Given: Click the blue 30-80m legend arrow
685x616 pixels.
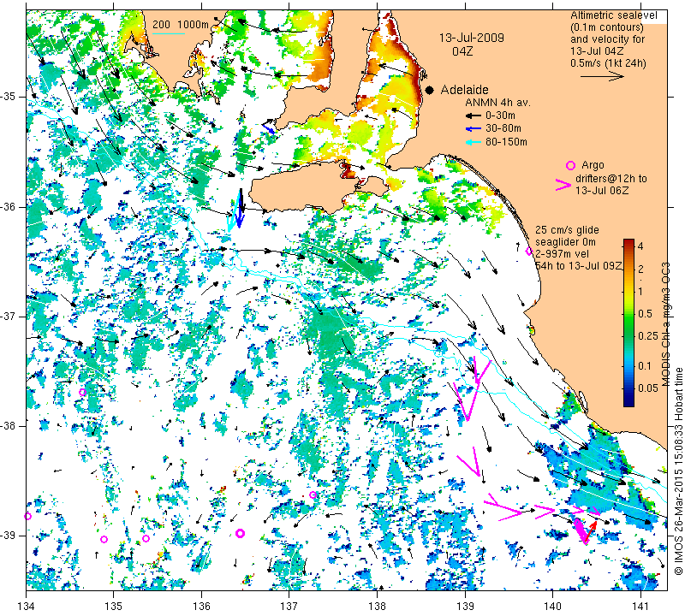Looking at the screenshot, I should point(474,129).
